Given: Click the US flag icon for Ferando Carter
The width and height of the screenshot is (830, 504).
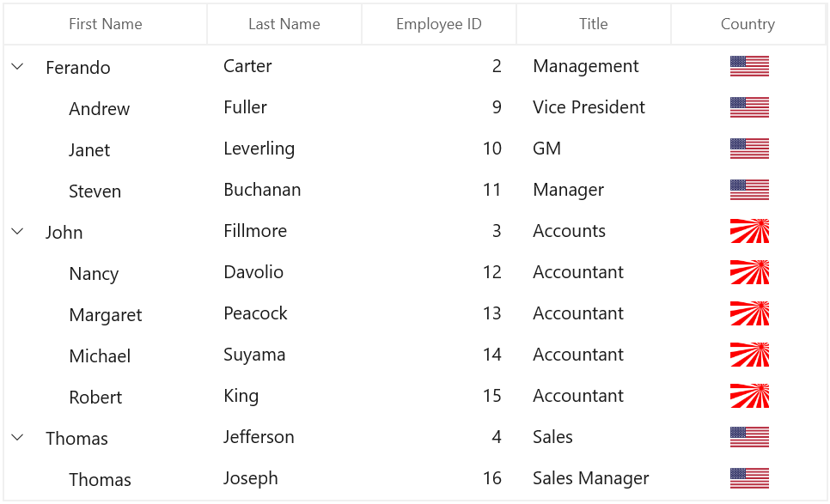Looking at the screenshot, I should click(x=748, y=66).
